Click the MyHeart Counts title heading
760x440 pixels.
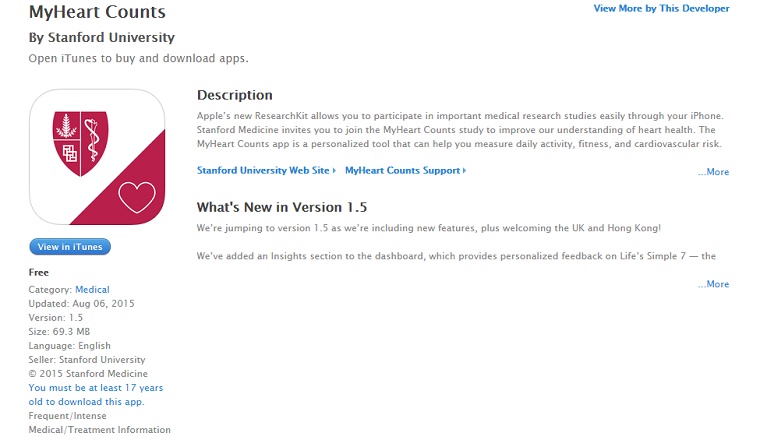(97, 12)
